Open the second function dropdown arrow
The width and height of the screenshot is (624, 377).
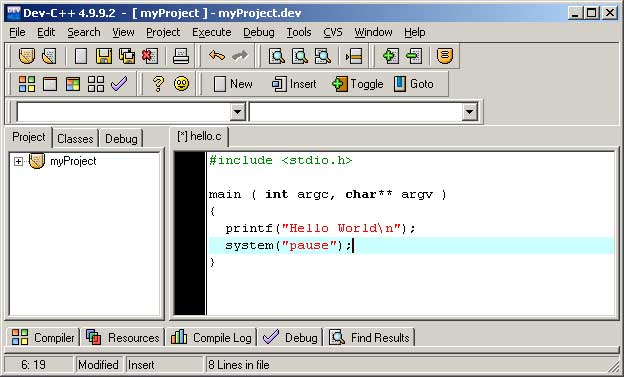[470, 111]
